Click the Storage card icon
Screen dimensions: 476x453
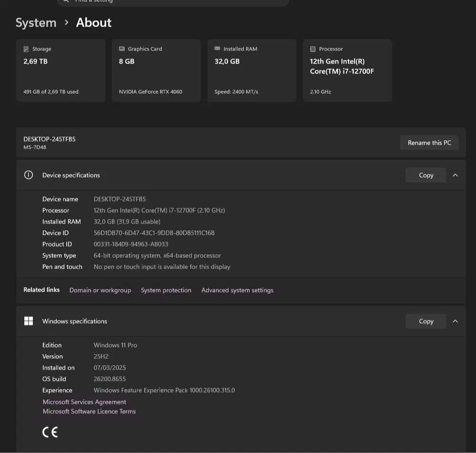click(26, 49)
